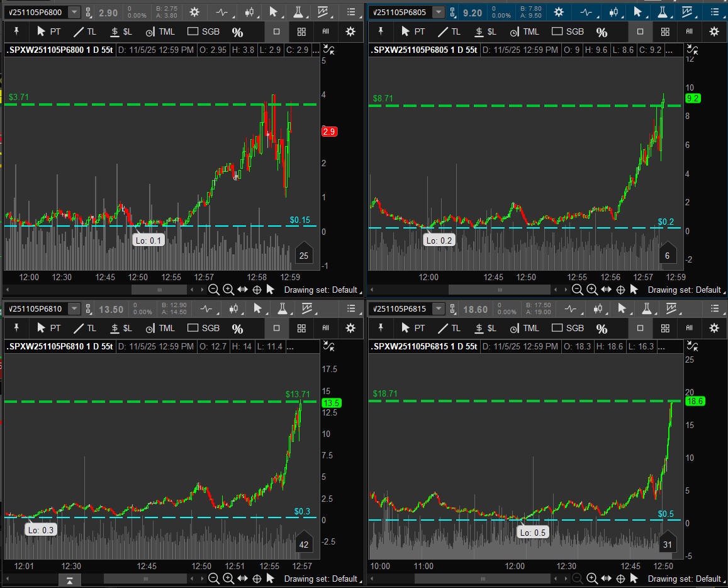Toggle four-grid layout in P6810 toolbar
This screenshot has height=588, width=728.
point(301,328)
